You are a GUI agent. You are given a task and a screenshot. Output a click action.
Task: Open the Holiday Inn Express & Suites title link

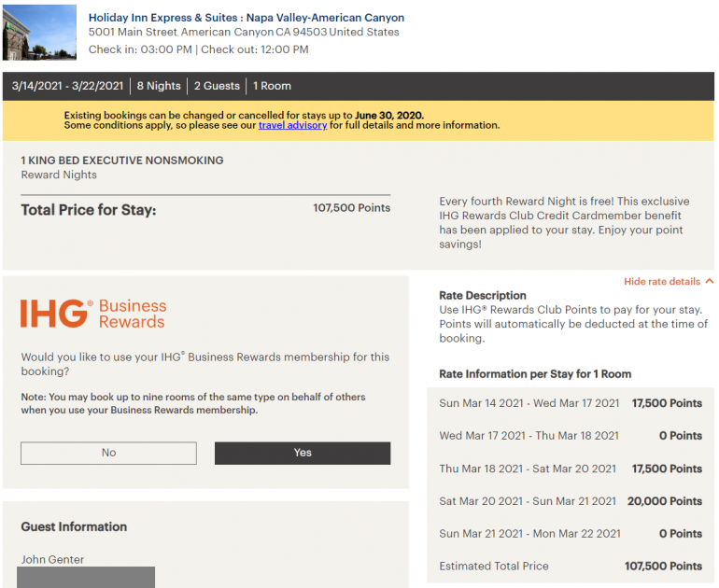click(x=247, y=18)
